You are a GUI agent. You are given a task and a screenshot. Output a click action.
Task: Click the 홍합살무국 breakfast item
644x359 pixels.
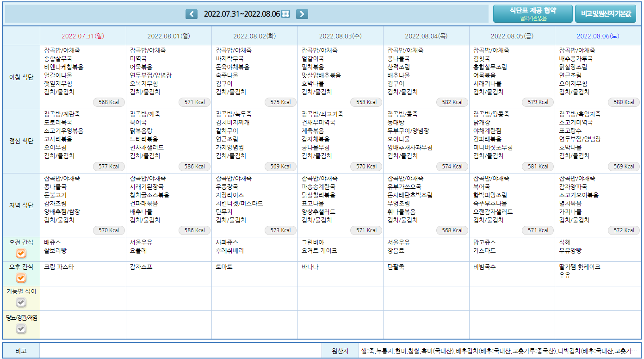[58, 59]
